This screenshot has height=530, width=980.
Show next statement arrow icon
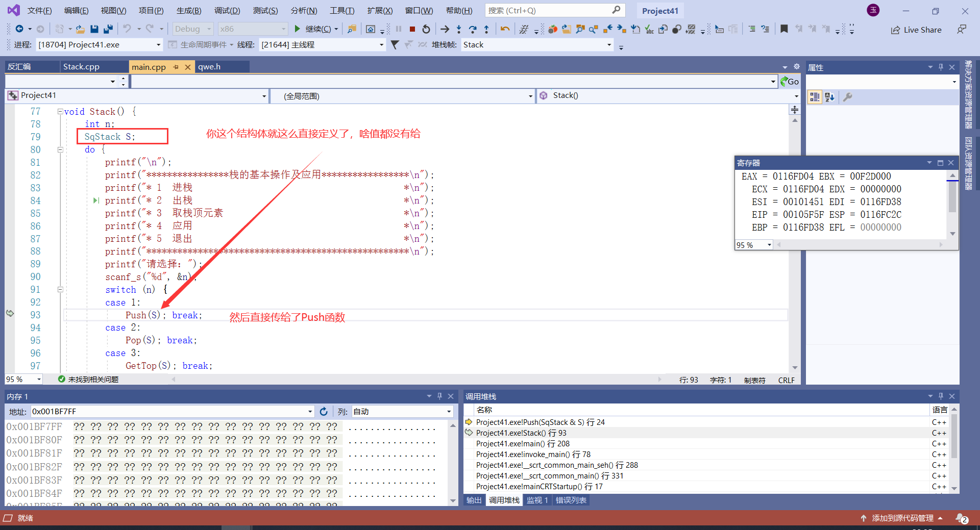pyautogui.click(x=445, y=29)
